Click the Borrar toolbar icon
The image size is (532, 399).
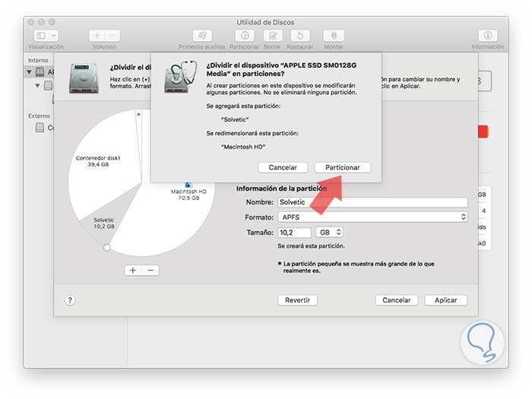point(272,35)
